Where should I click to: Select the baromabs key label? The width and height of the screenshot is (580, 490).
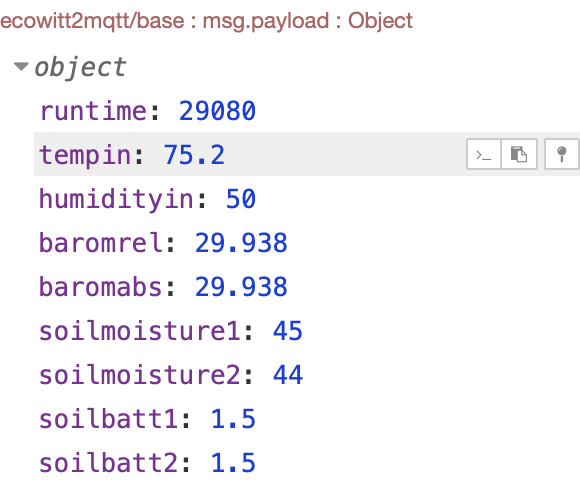point(101,287)
